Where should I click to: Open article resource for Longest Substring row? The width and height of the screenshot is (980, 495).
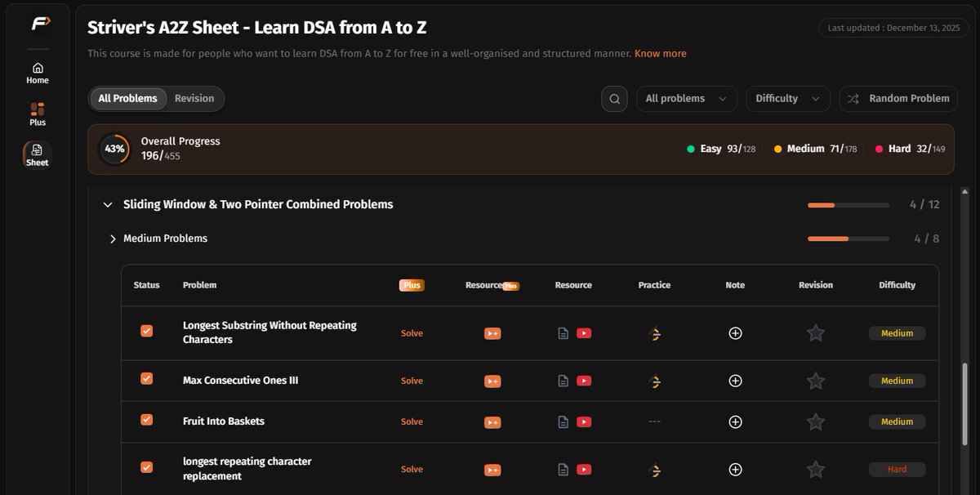click(x=563, y=333)
